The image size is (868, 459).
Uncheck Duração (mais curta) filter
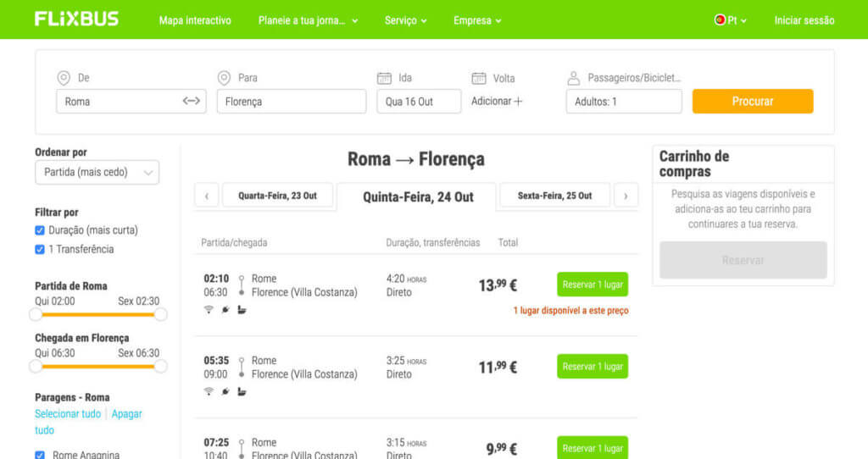tap(40, 230)
